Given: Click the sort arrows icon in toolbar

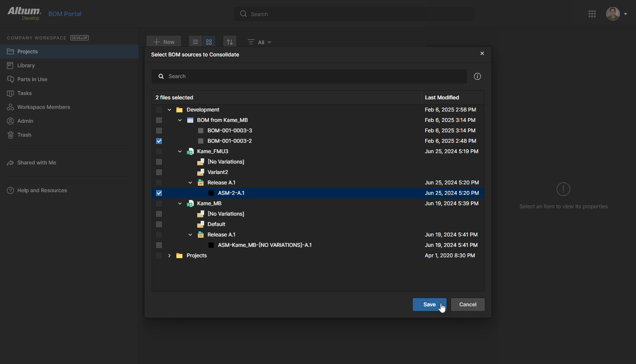Looking at the screenshot, I should click(x=230, y=42).
